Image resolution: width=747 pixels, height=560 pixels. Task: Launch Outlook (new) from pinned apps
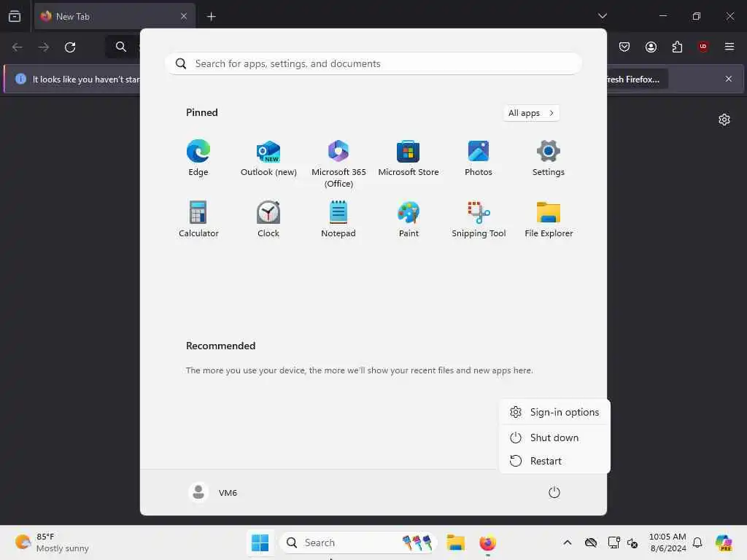[x=268, y=158]
